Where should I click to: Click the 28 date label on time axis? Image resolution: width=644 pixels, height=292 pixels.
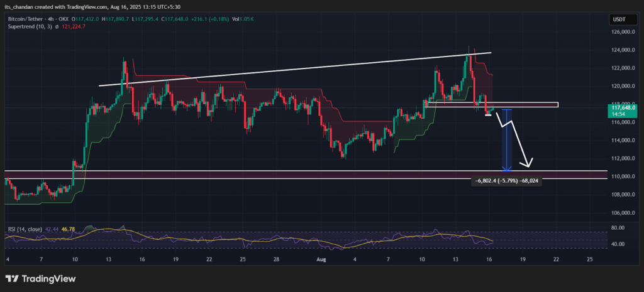(x=277, y=259)
